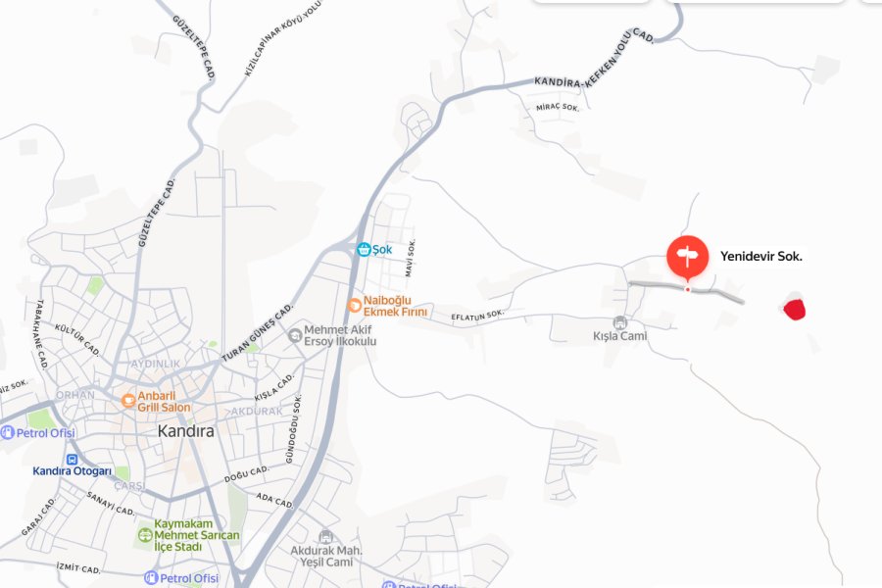Click the Kandıra town name label
The width and height of the screenshot is (882, 588).
point(185,431)
